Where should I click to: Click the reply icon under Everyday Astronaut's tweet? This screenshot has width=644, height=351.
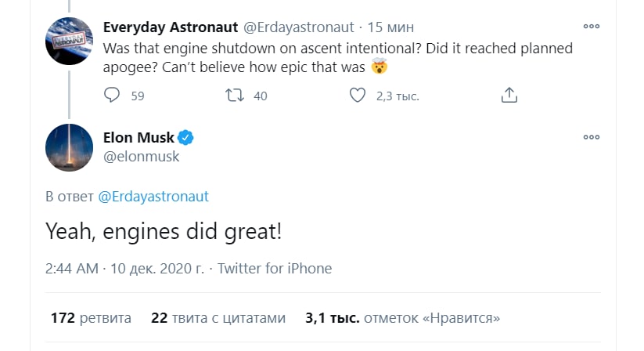[x=112, y=96]
